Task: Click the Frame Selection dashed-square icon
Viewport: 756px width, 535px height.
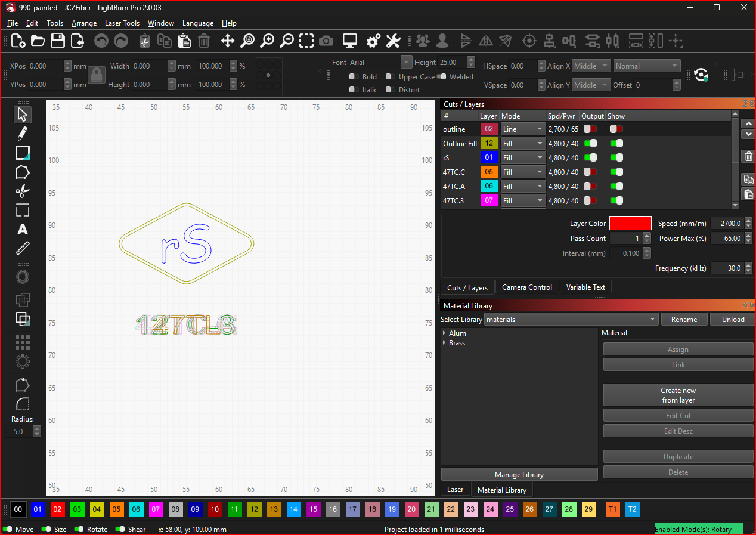Action: 306,41
